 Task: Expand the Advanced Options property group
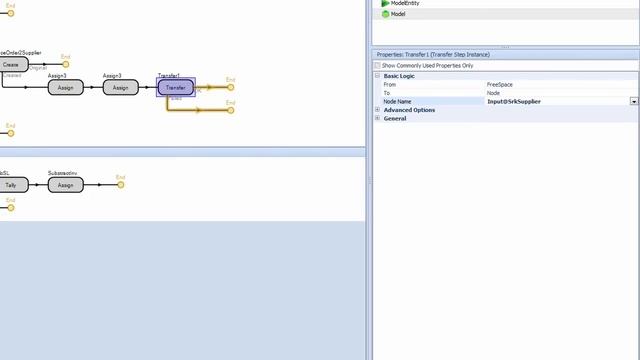[x=378, y=110]
